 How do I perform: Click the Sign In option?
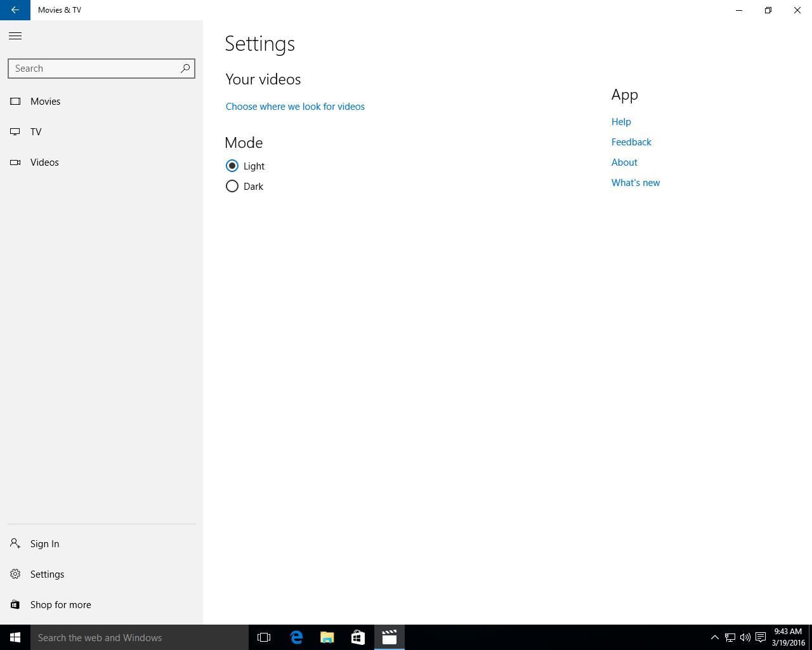pyautogui.click(x=101, y=544)
